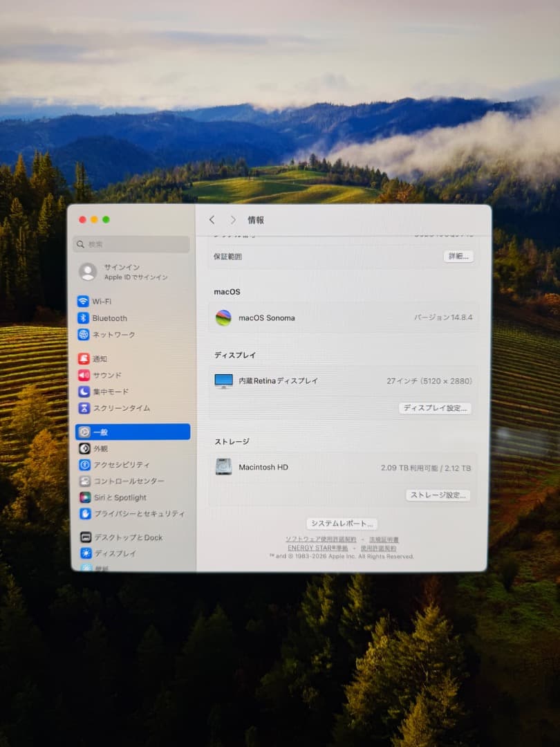
Task: Open ストレージ設定... button
Action: (x=438, y=495)
